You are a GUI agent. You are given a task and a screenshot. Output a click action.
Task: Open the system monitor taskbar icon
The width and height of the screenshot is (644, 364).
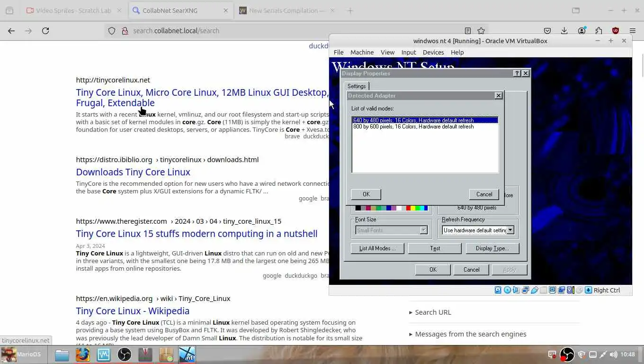coord(104,355)
